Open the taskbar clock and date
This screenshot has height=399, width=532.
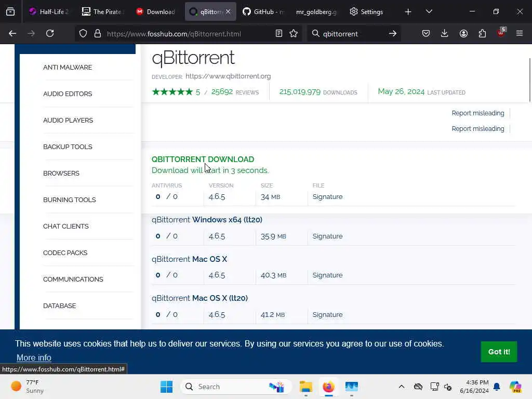coord(474,387)
